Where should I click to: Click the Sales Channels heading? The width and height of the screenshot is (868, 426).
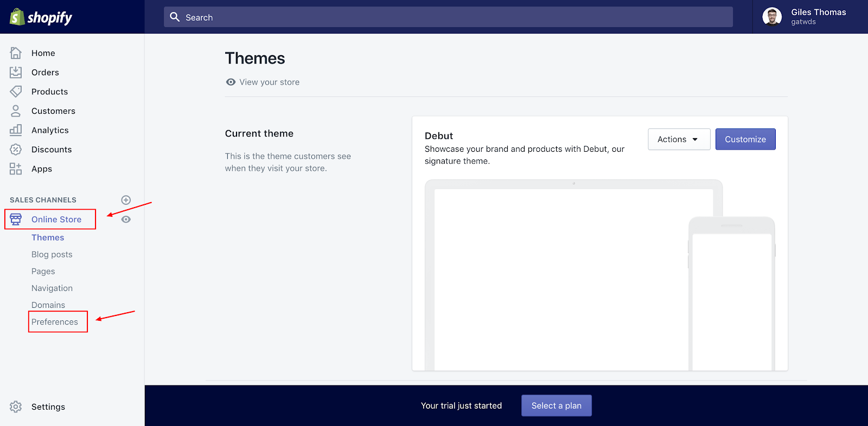pos(43,200)
